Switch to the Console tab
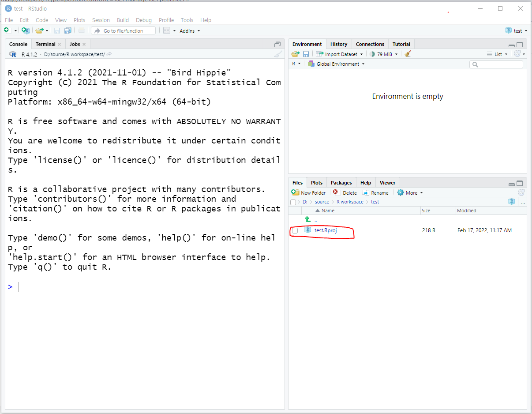The image size is (532, 414). coord(18,44)
